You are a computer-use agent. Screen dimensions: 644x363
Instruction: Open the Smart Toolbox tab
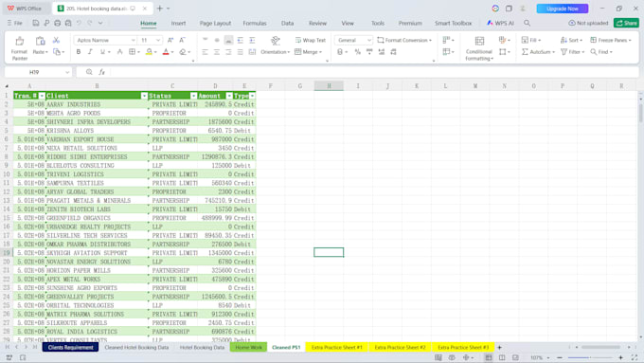tap(453, 23)
